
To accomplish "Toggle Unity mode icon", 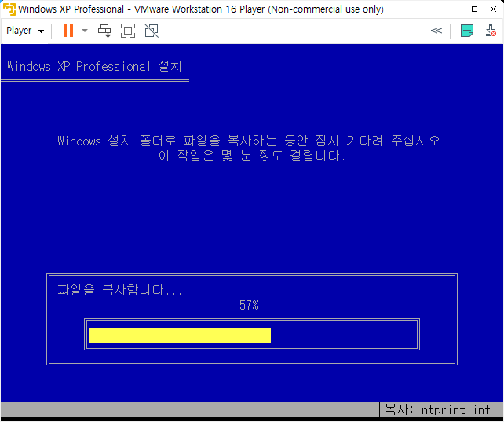I will tap(152, 31).
